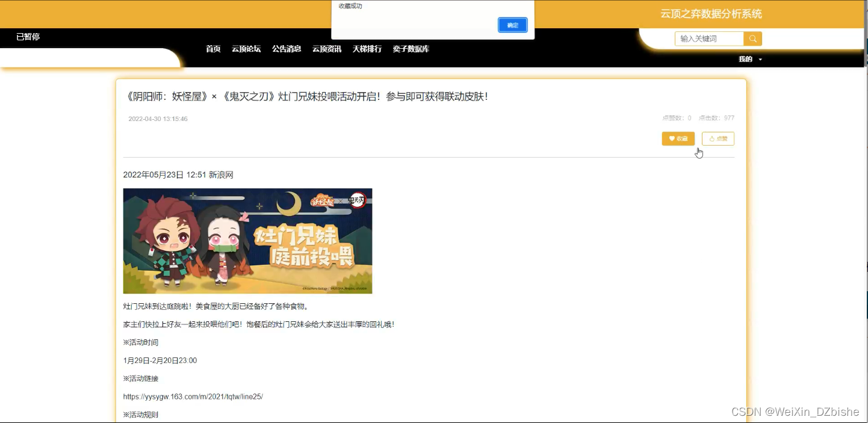
Task: Click the 收藏成功 dialog message text
Action: point(350,6)
